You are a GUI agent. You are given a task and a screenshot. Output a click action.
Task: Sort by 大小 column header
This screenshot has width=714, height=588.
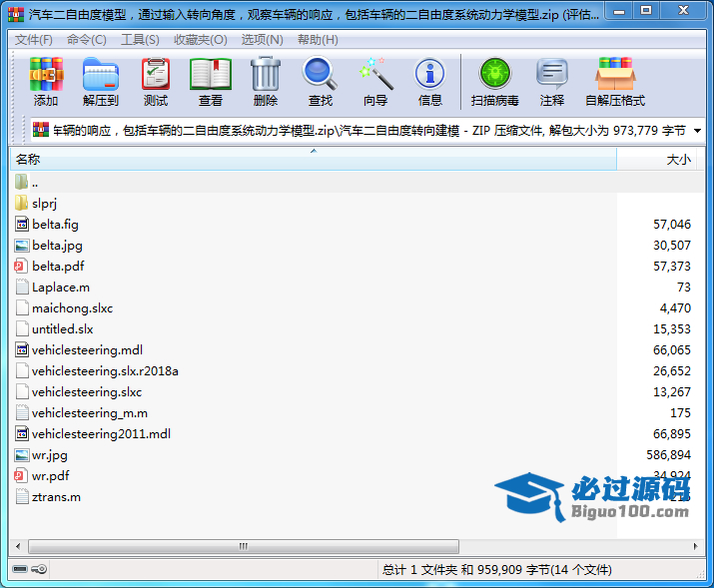pos(678,160)
